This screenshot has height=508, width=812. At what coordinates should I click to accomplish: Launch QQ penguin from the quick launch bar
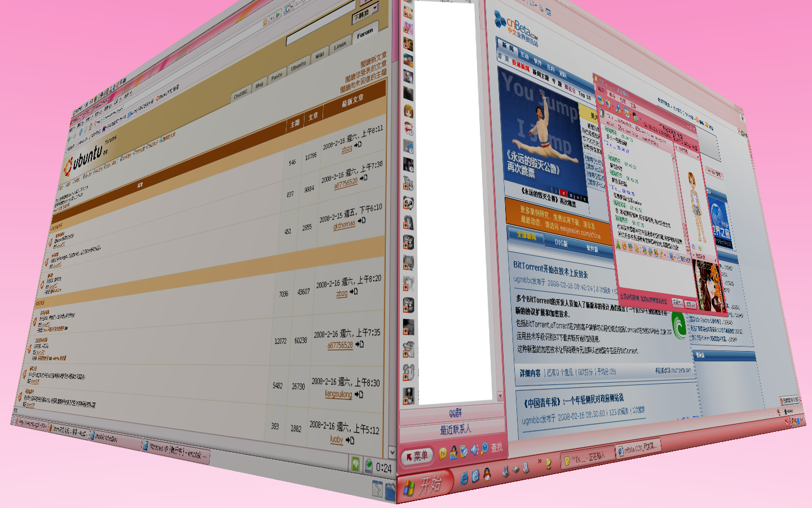(x=487, y=474)
